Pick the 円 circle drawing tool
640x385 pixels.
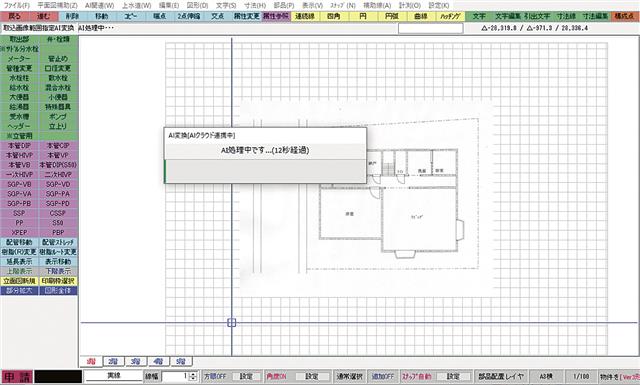[x=362, y=16]
